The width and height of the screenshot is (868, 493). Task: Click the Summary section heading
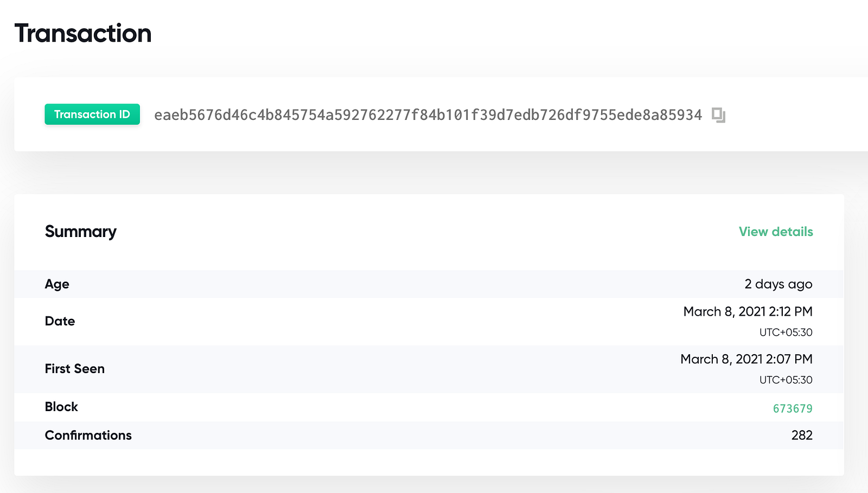point(81,232)
